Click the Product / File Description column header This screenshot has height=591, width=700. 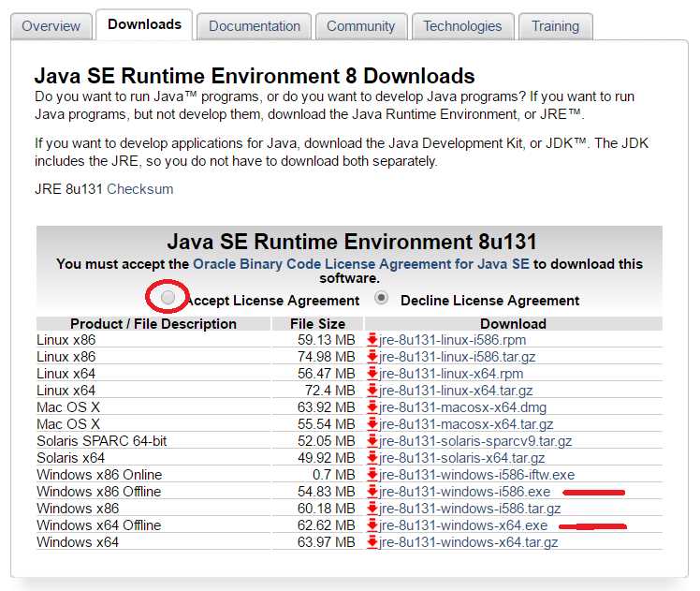click(153, 323)
